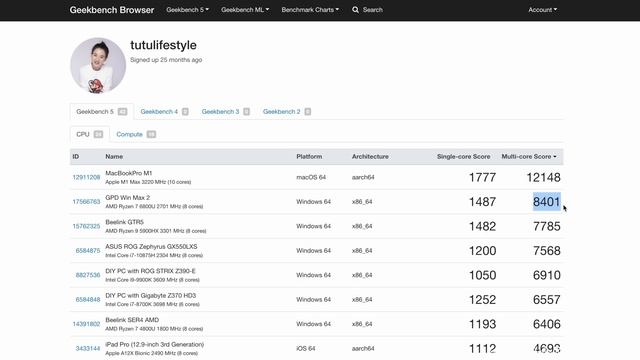Image resolution: width=640 pixels, height=360 pixels.
Task: Click the Beelink GTR5 name
Action: pyautogui.click(x=124, y=222)
